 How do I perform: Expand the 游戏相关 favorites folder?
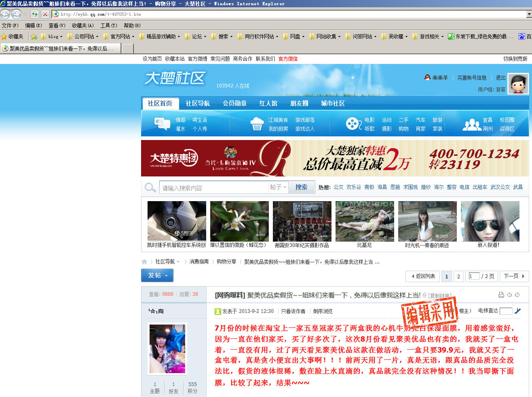(x=428, y=36)
